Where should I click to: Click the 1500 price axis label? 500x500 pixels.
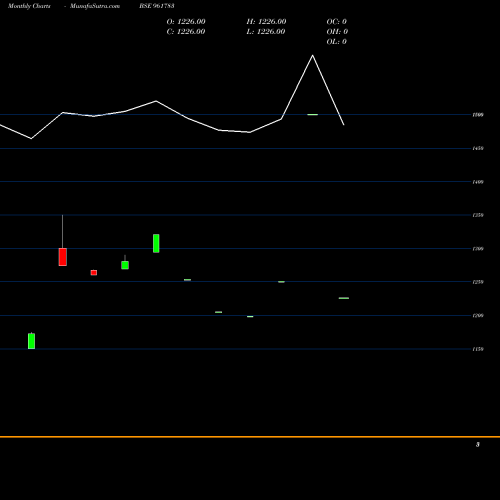[x=478, y=115]
